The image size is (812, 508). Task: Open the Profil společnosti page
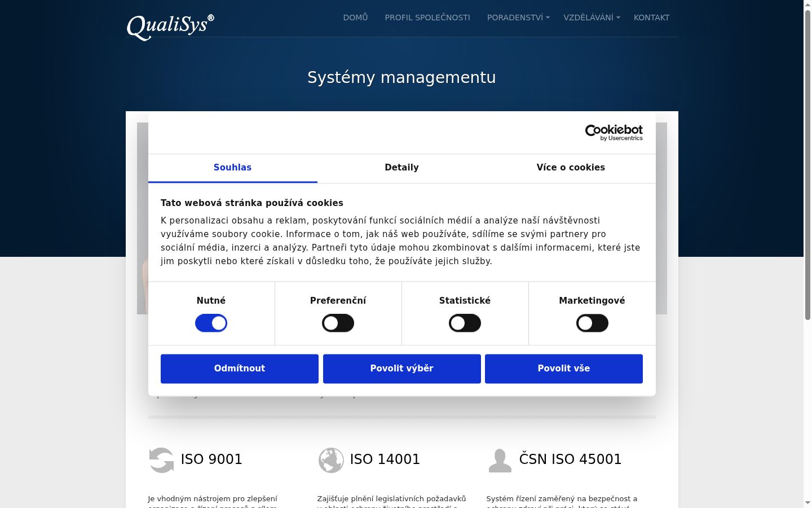(x=427, y=17)
